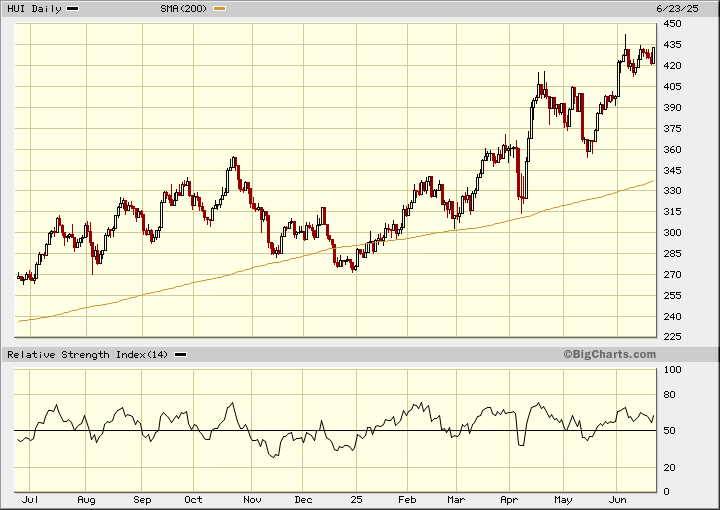Click the price axis value 255
Viewport: 720px width, 510px height.
pos(672,296)
